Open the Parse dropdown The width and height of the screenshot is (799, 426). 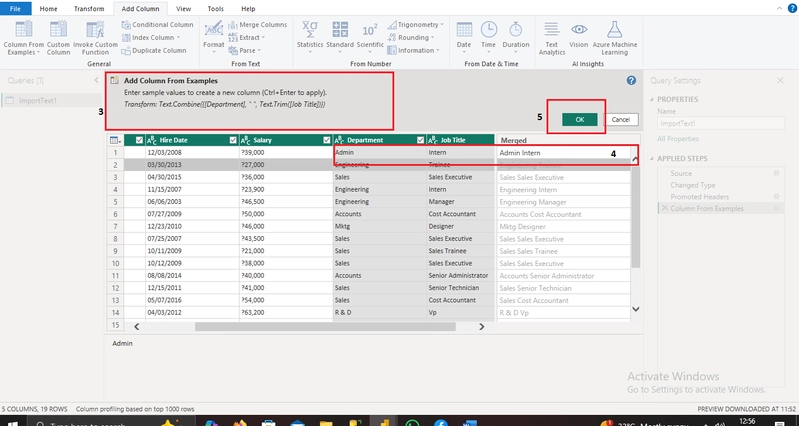(x=259, y=50)
